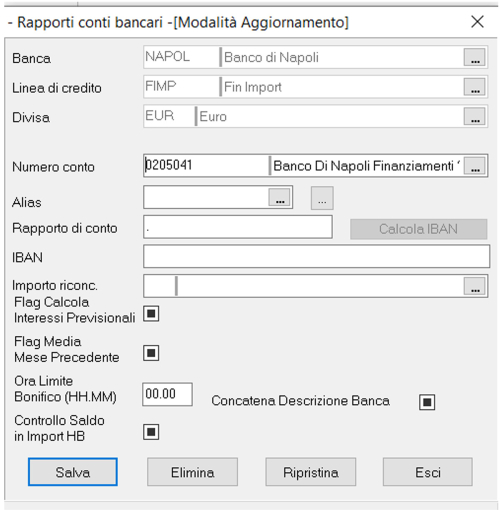This screenshot has height=512, width=500.
Task: Click the Linea di credito code FIMP
Action: tap(181, 86)
